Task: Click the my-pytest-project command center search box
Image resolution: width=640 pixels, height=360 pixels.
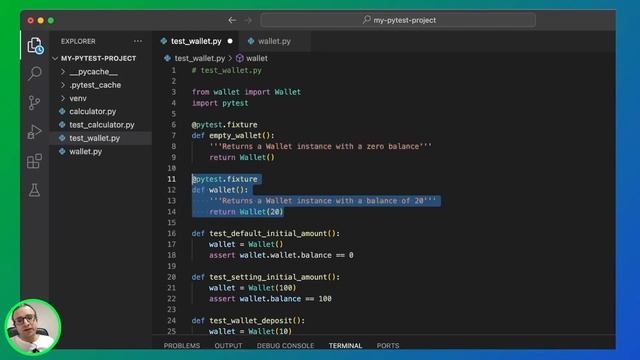Action: click(x=398, y=20)
